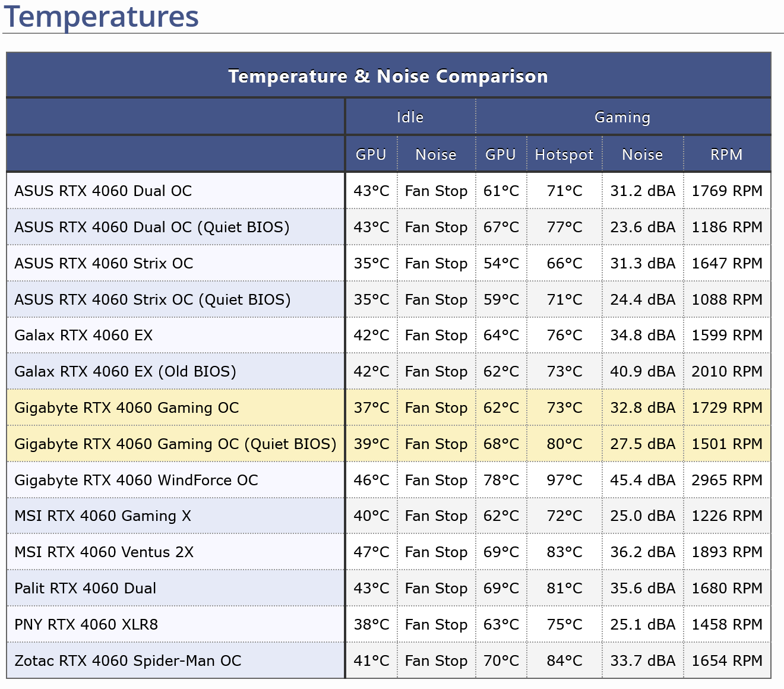
Task: Select the ASUS RTX 4060 Strix OC row name
Action: [x=104, y=263]
